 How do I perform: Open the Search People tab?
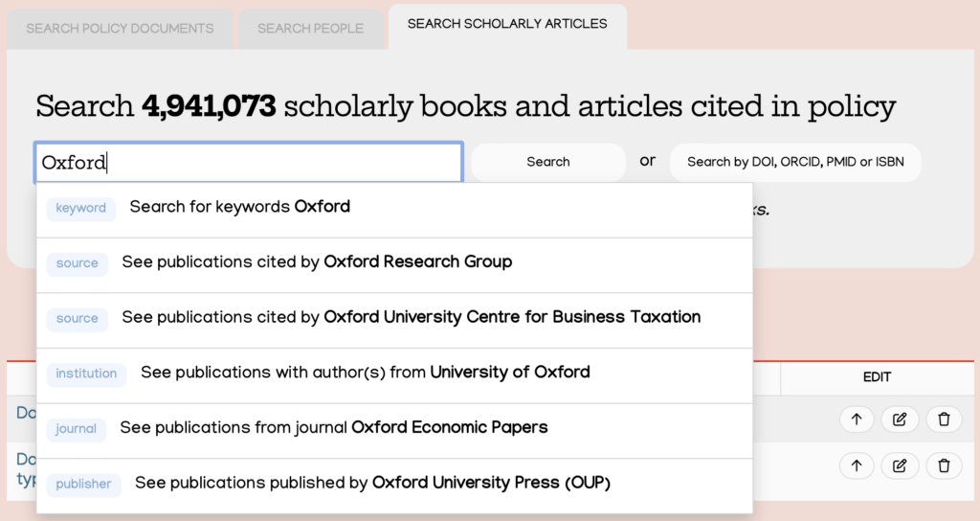tap(311, 29)
